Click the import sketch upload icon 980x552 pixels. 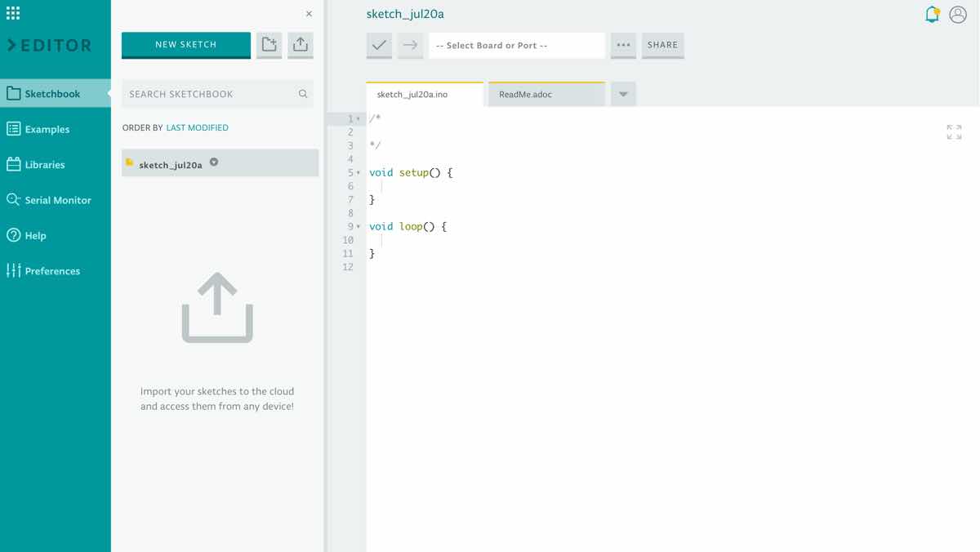coord(301,45)
